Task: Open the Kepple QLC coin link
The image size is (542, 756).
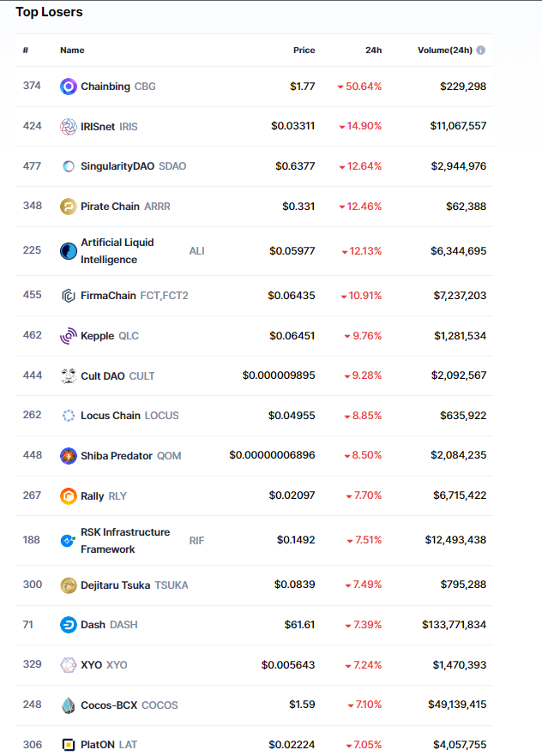Action: tap(97, 336)
